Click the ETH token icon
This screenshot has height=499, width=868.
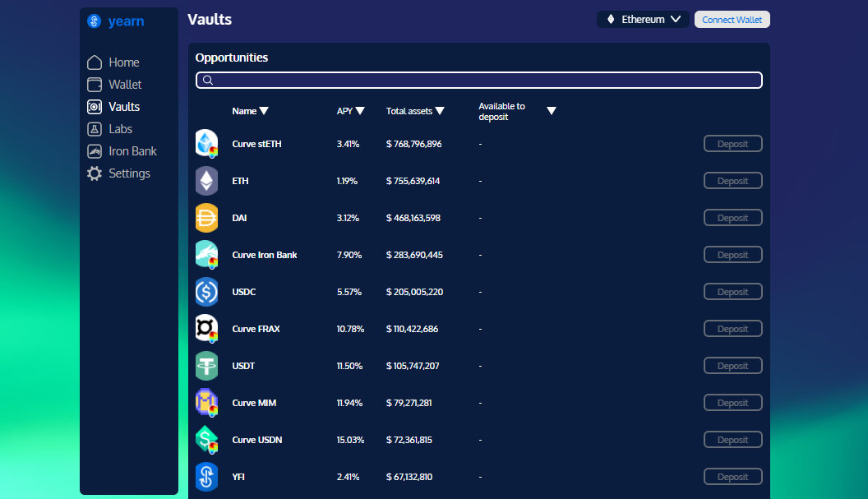pyautogui.click(x=206, y=181)
